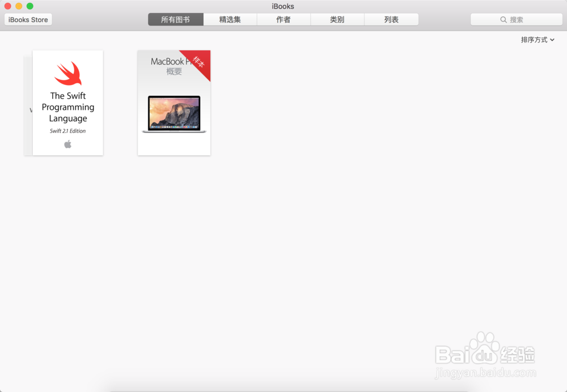
Task: Switch to the 精选集 tab
Action: [x=230, y=19]
